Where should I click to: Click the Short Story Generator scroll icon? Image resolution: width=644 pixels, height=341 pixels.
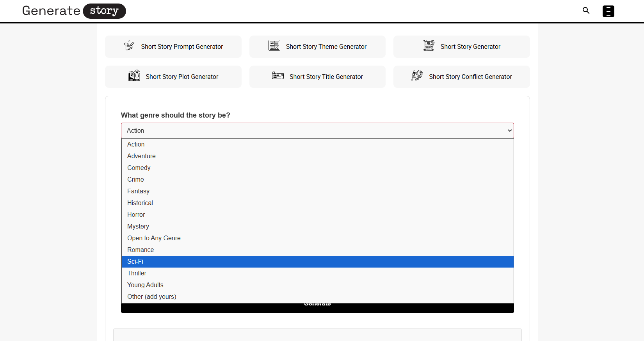[x=429, y=46]
